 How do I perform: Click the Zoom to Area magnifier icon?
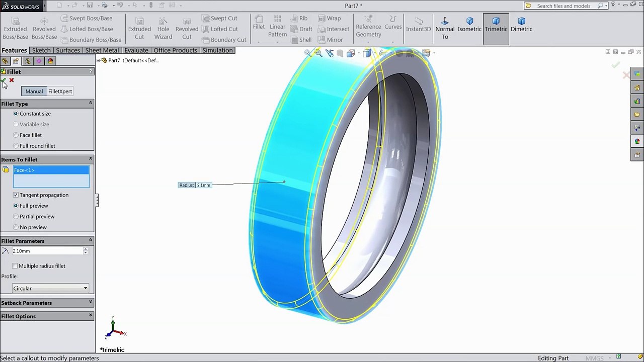318,53
